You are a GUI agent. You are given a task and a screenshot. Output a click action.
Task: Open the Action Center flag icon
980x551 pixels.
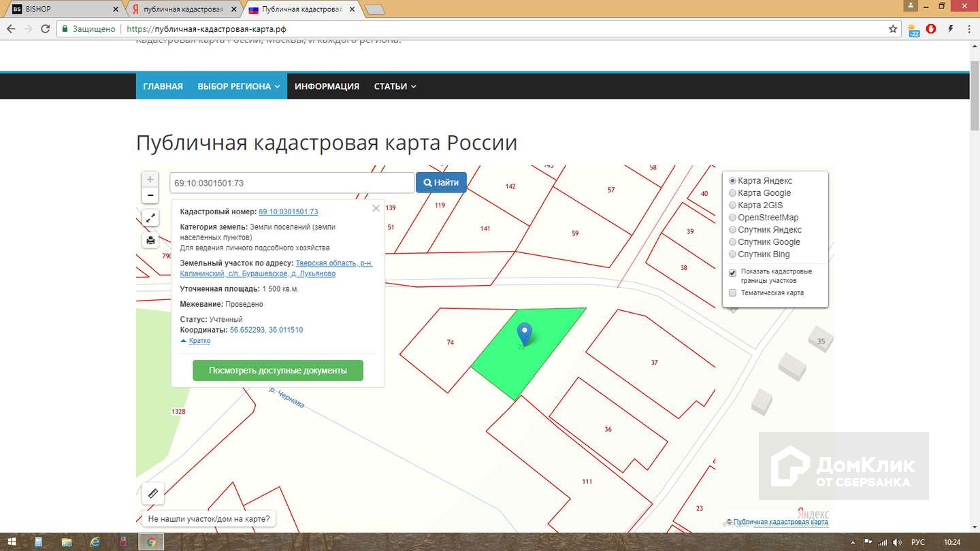pos(868,542)
